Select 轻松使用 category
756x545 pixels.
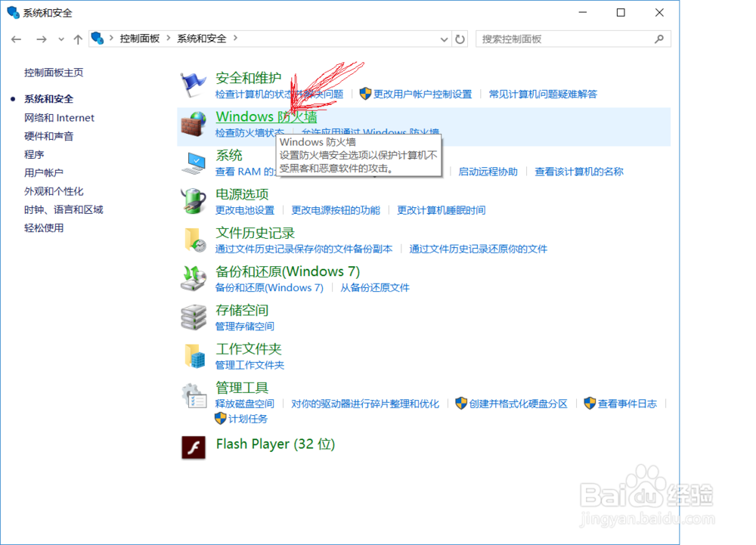43,228
